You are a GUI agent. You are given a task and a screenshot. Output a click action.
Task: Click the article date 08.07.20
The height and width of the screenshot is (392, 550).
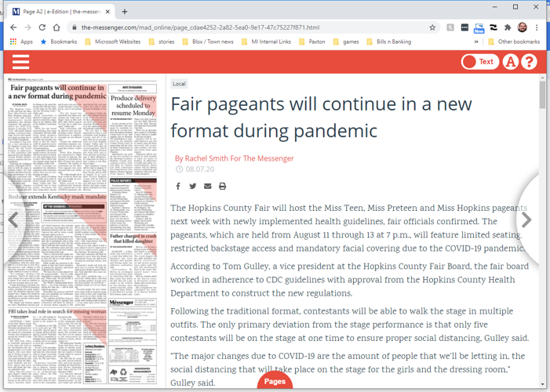click(200, 169)
